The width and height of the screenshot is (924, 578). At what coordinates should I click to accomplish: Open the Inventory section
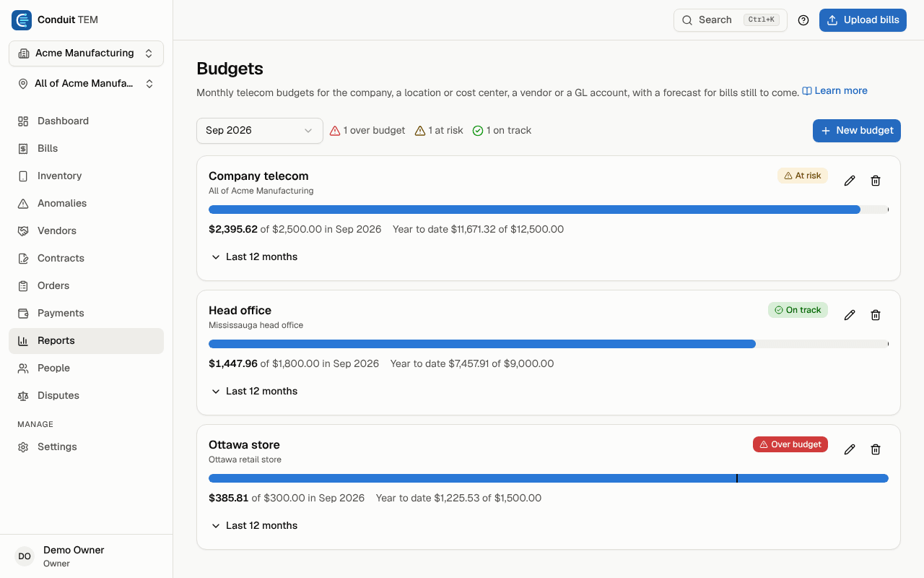tap(86, 176)
